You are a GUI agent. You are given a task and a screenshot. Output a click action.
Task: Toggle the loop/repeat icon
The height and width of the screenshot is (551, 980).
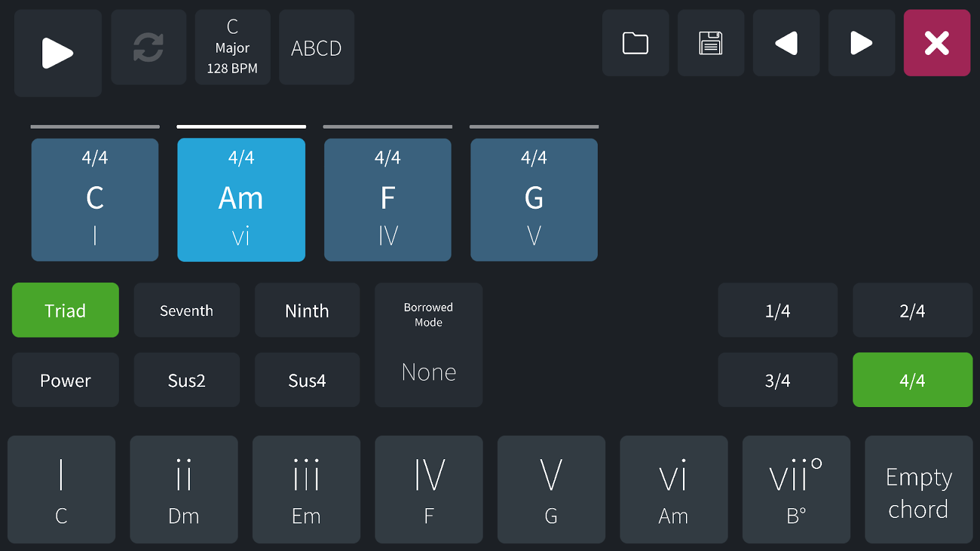click(148, 48)
